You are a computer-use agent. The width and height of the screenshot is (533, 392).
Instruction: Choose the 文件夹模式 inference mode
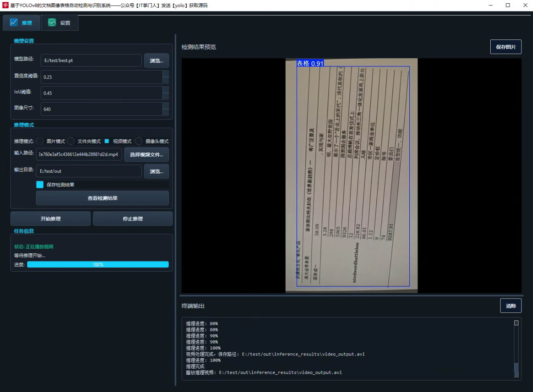[71, 141]
